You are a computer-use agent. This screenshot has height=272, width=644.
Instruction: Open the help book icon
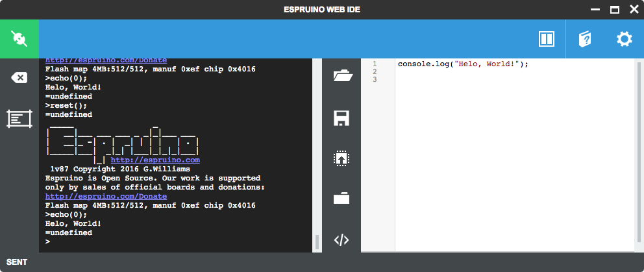pyautogui.click(x=585, y=40)
